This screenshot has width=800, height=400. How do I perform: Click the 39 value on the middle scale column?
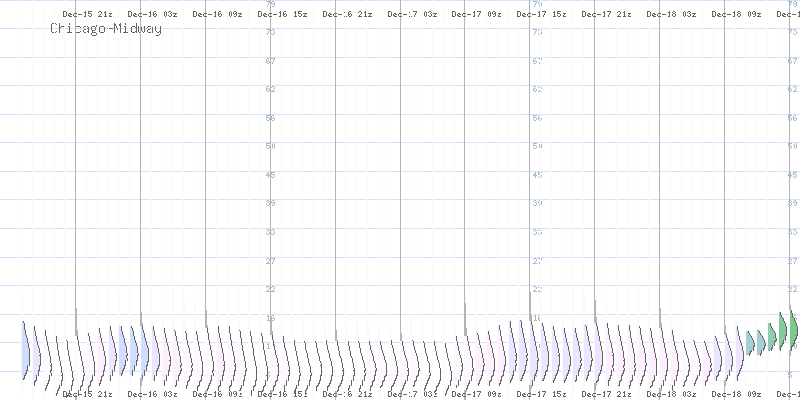click(537, 203)
